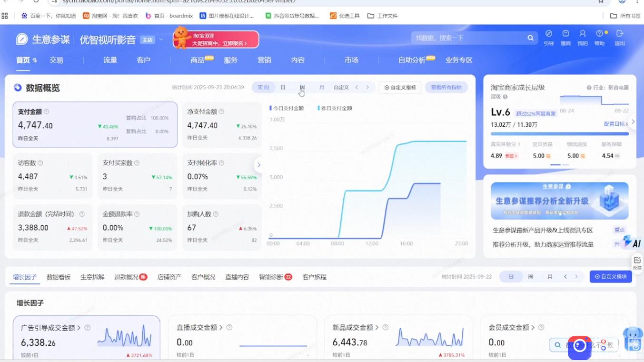Expand 广告引导成交金额 details arrow
This screenshot has width=644, height=362.
(79, 328)
